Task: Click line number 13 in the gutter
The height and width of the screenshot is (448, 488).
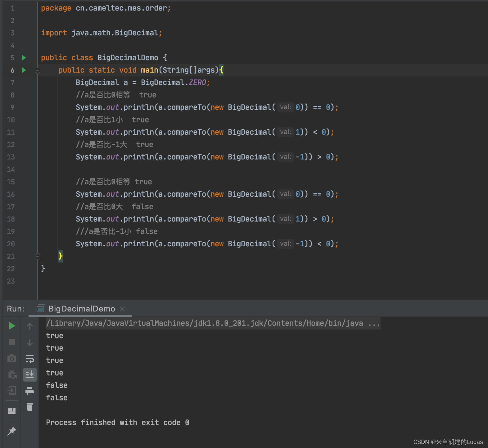Action: pyautogui.click(x=11, y=157)
